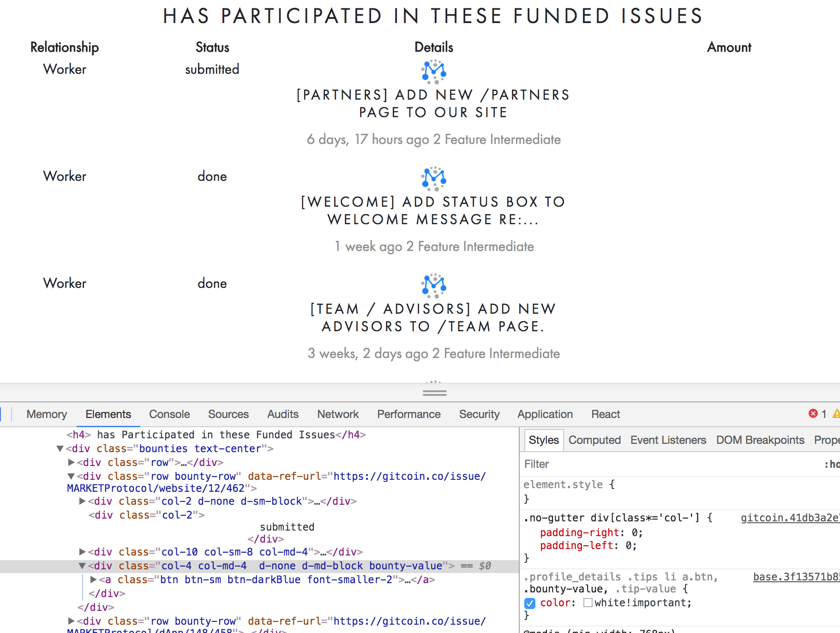Switch to the Network panel
The width and height of the screenshot is (840, 633).
[x=338, y=414]
